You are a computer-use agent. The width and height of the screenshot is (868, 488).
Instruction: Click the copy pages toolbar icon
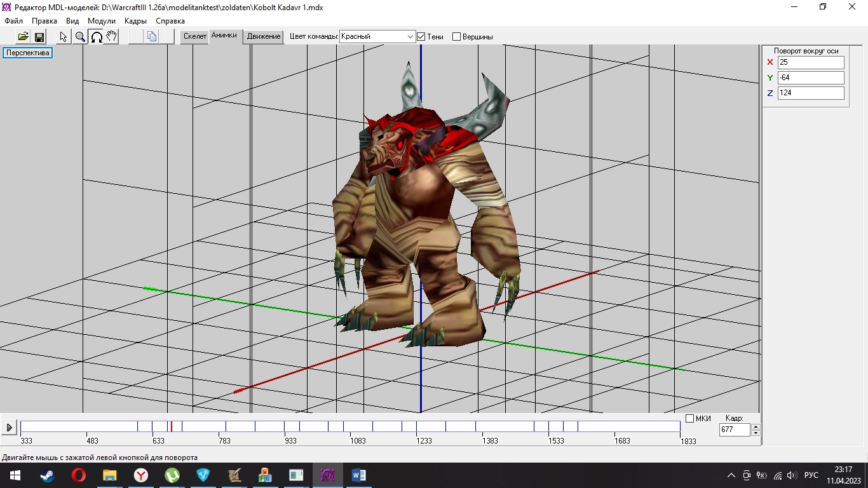(151, 37)
